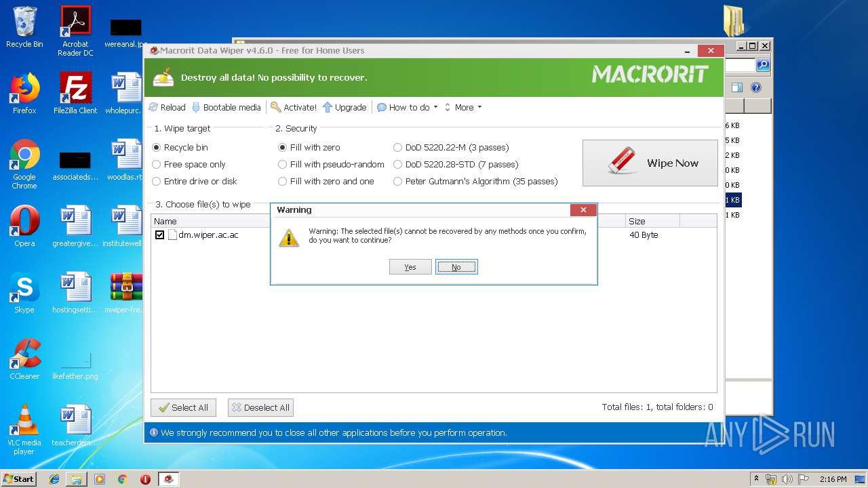This screenshot has width=868, height=488.
Task: Click the Name column header
Action: 211,221
